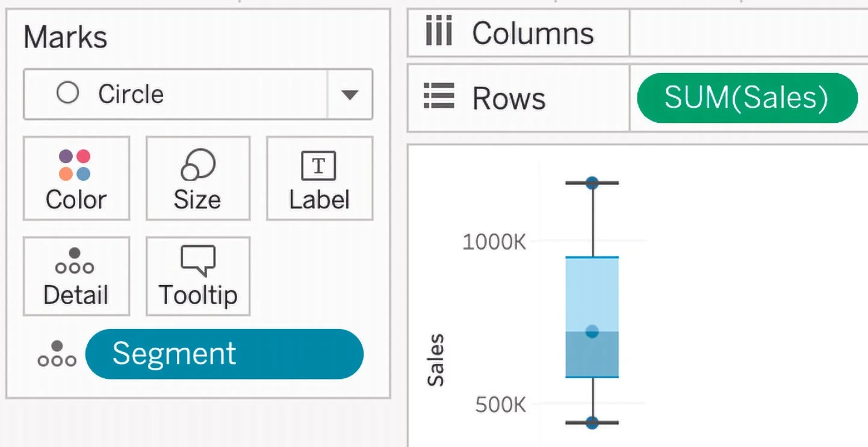The height and width of the screenshot is (447, 868).
Task: Click the empty Columns shelf area
Action: 748,32
